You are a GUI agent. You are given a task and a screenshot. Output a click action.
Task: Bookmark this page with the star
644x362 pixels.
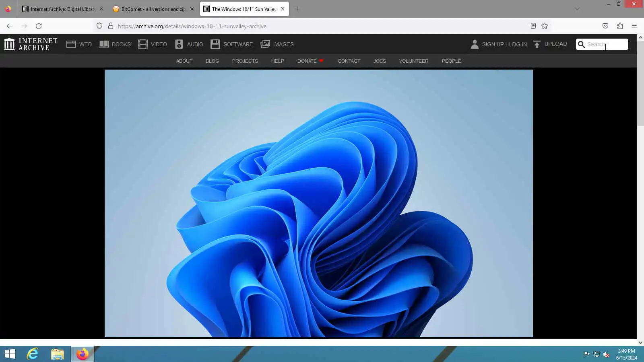(x=545, y=26)
